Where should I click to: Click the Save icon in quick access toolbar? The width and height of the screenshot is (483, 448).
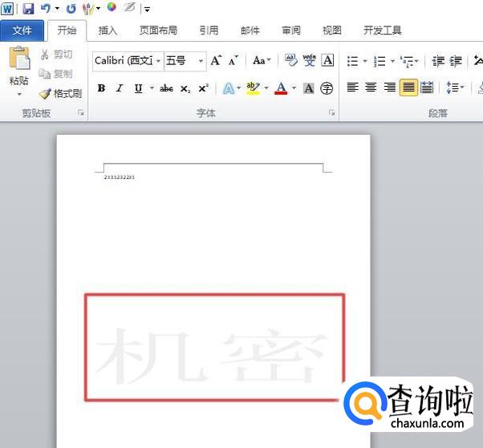[x=28, y=8]
